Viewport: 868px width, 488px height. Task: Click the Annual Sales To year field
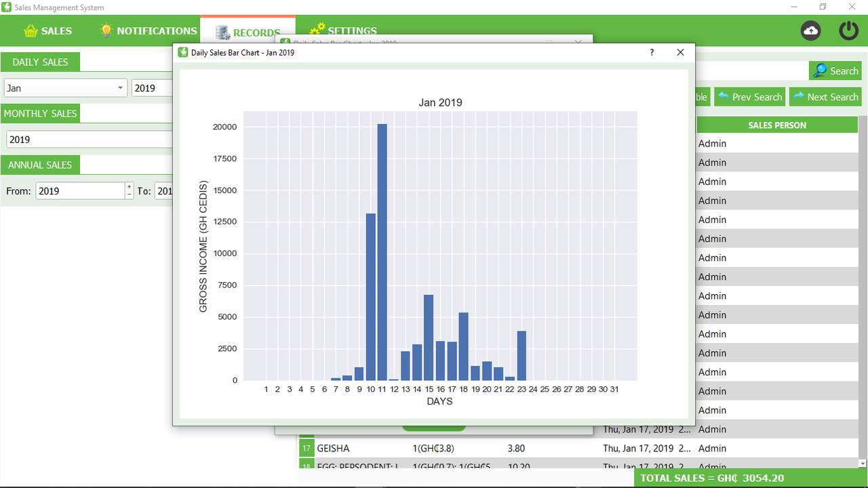click(x=164, y=191)
